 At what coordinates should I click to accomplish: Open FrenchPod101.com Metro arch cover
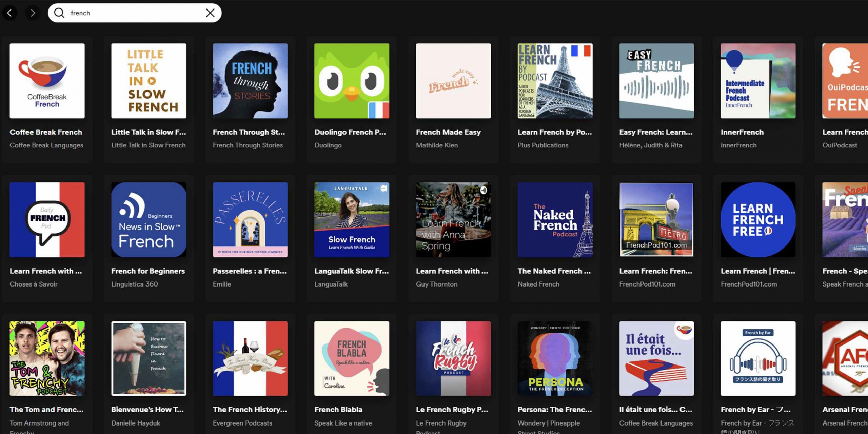(656, 220)
